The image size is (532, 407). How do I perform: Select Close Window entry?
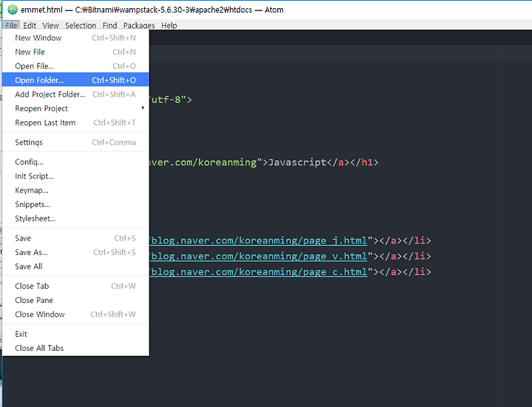tap(75, 315)
